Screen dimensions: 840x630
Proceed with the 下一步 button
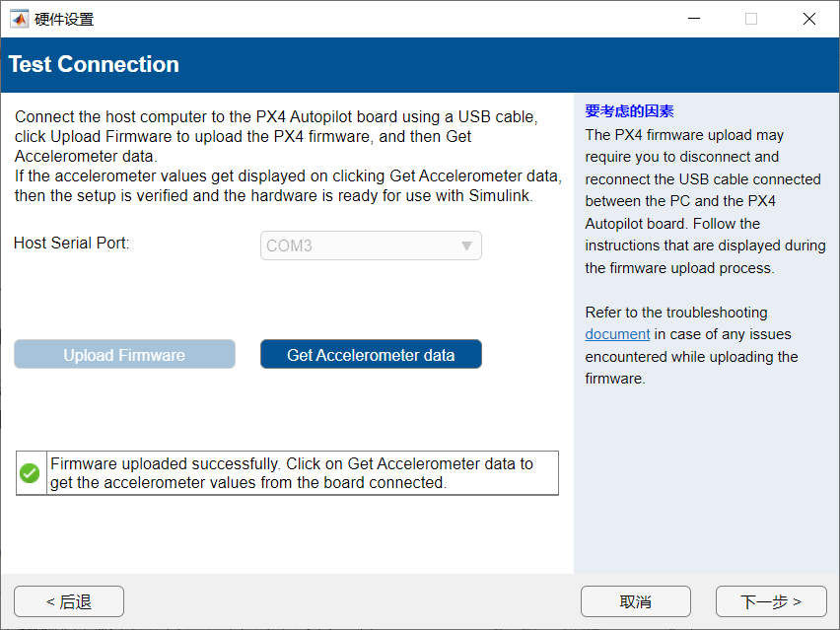[x=770, y=601]
